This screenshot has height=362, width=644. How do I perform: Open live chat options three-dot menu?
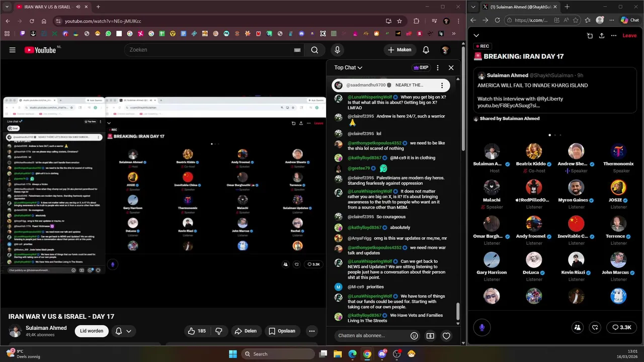pos(437,67)
